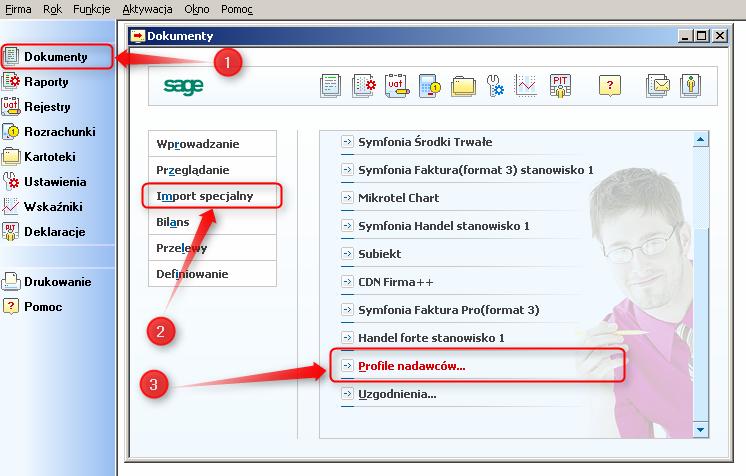This screenshot has height=476, width=746.
Task: Click the wrench settings toolbar icon
Action: tap(495, 86)
